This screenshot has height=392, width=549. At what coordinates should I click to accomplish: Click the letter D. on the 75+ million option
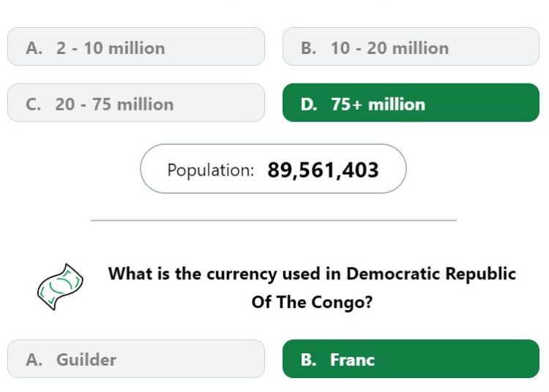[x=309, y=104]
